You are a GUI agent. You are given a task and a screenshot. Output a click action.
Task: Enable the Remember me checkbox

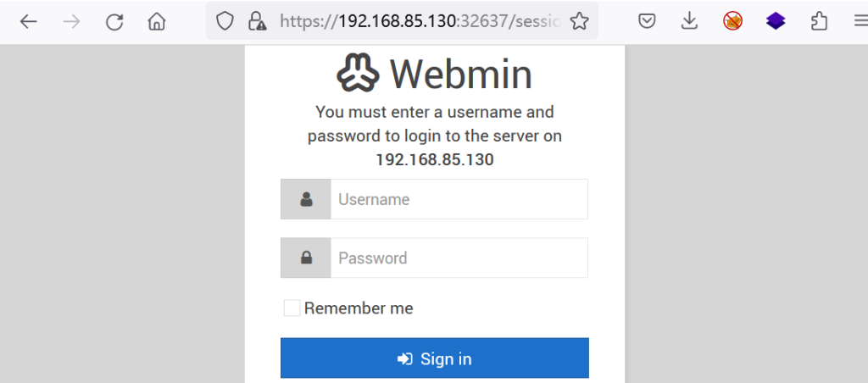pos(292,308)
